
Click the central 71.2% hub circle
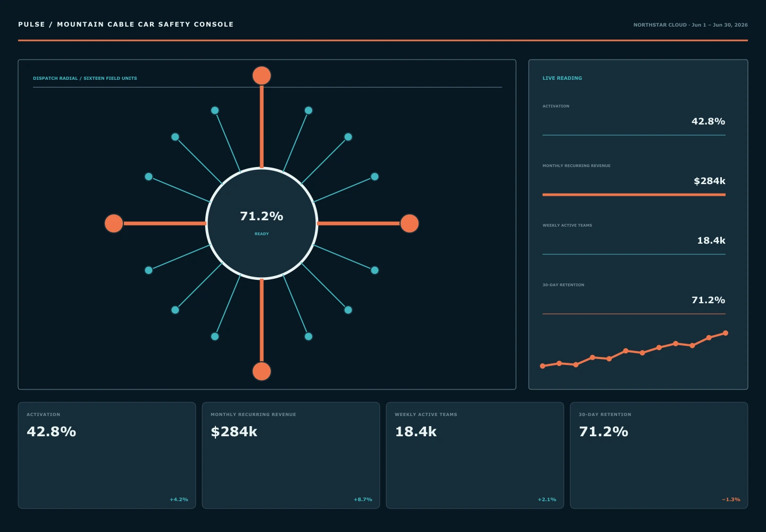click(x=262, y=223)
